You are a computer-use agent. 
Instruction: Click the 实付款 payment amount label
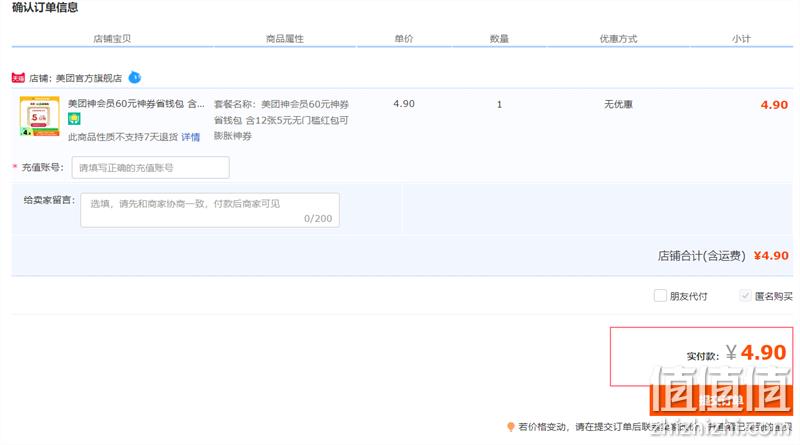[x=703, y=356]
